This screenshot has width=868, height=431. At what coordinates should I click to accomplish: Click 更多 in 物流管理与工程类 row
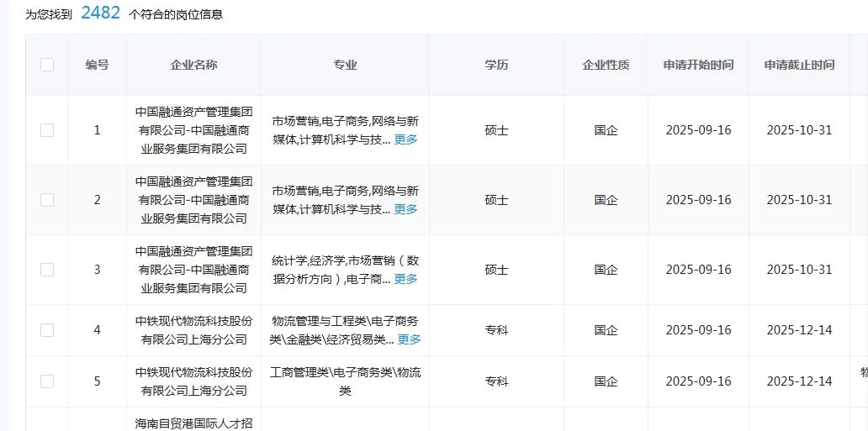[409, 339]
